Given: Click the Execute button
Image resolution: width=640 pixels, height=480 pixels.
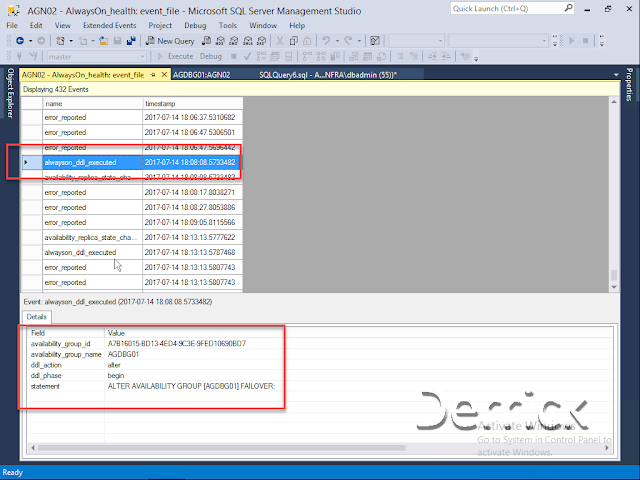Looking at the screenshot, I should [176, 56].
